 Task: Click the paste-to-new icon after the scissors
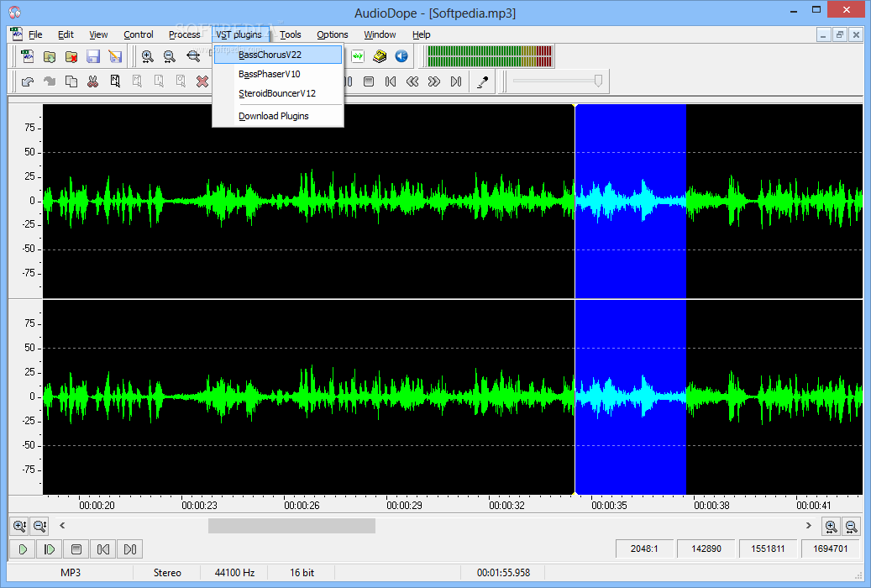[x=115, y=81]
